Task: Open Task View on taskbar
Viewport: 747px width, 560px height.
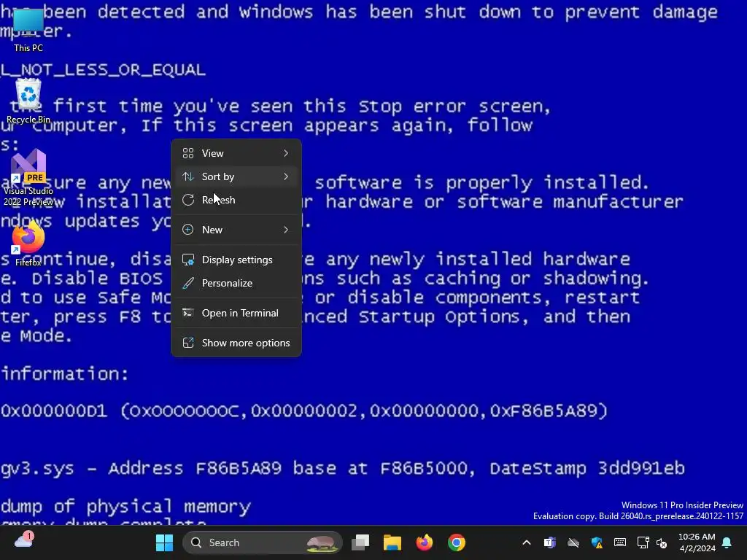Action: point(360,542)
